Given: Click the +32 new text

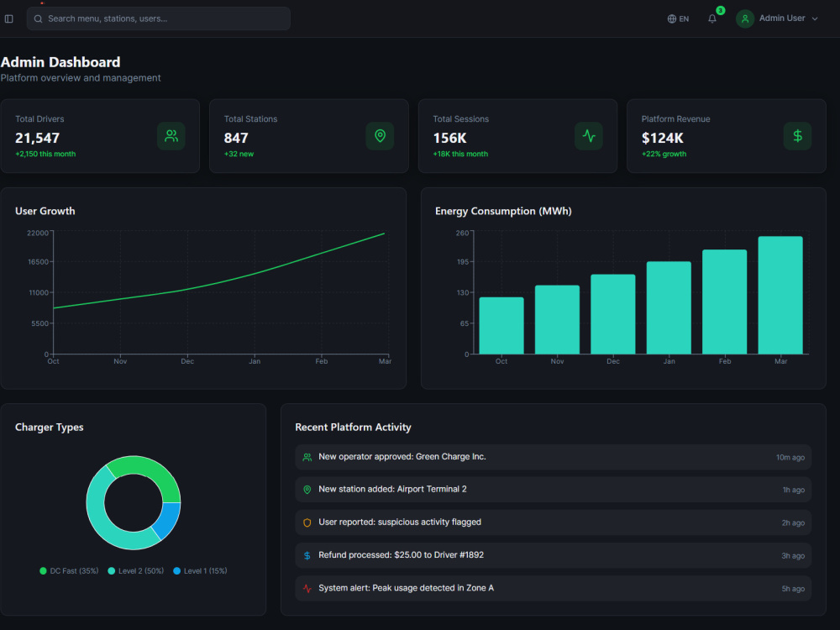Looking at the screenshot, I should coord(239,154).
